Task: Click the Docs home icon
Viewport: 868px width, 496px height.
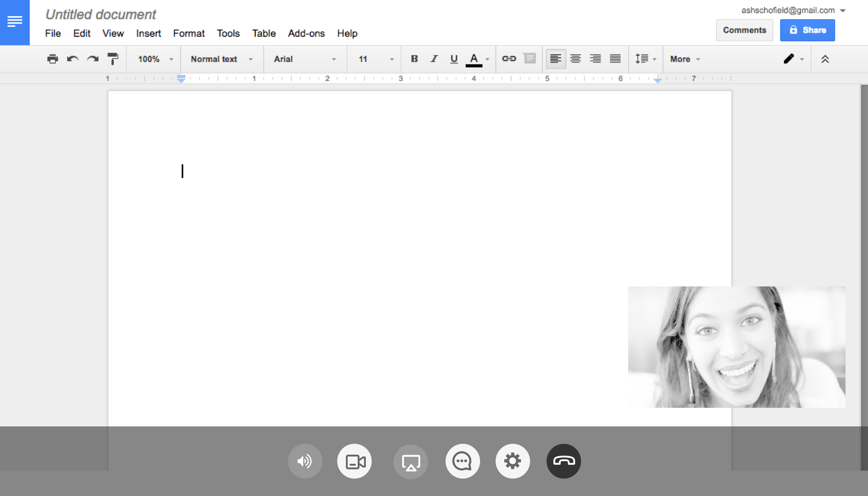Action: 15,22
